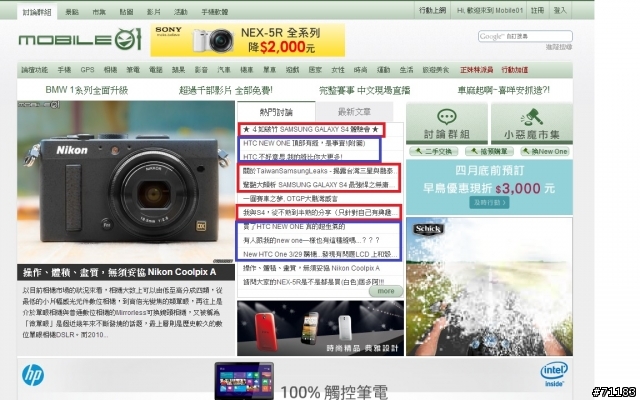Screen dimensions: 640x400
Task: Open the Schick water splash advertisement
Action: click(489, 287)
